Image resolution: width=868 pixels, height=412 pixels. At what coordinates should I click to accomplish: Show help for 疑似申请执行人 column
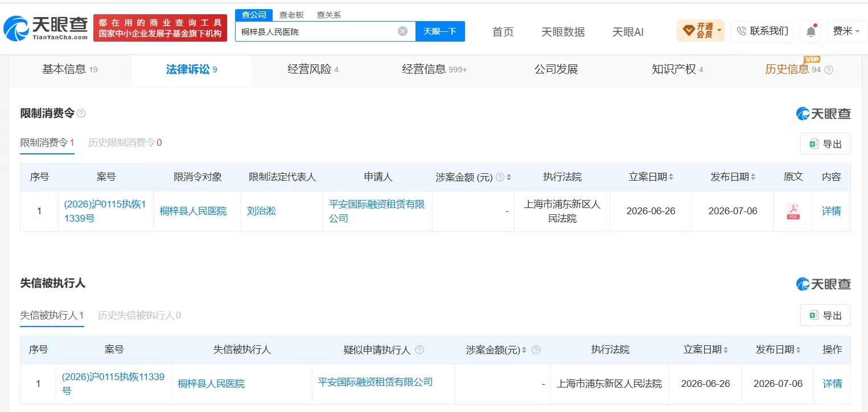pos(419,350)
